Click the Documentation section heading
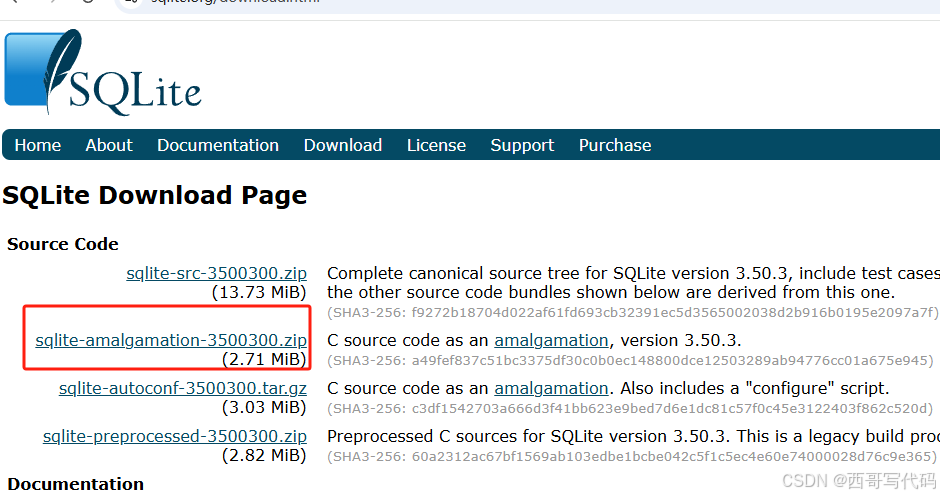Screen dimensions: 940x496 [76, 484]
